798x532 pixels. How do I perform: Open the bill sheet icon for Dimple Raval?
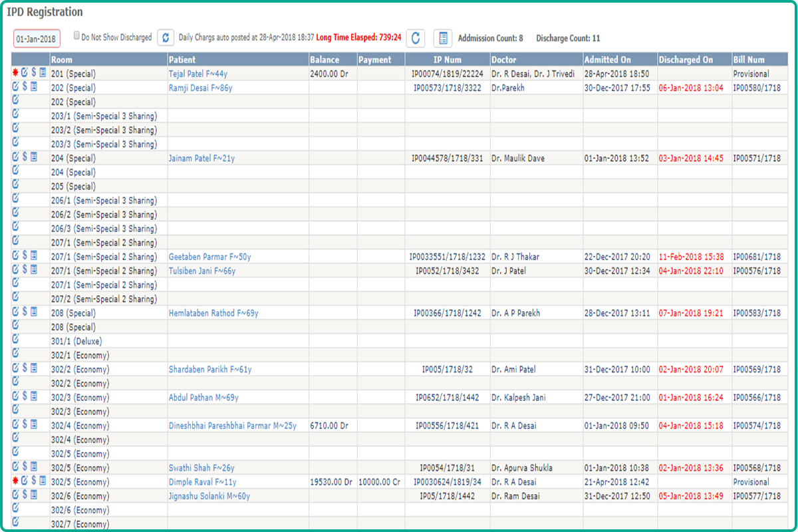[43, 481]
